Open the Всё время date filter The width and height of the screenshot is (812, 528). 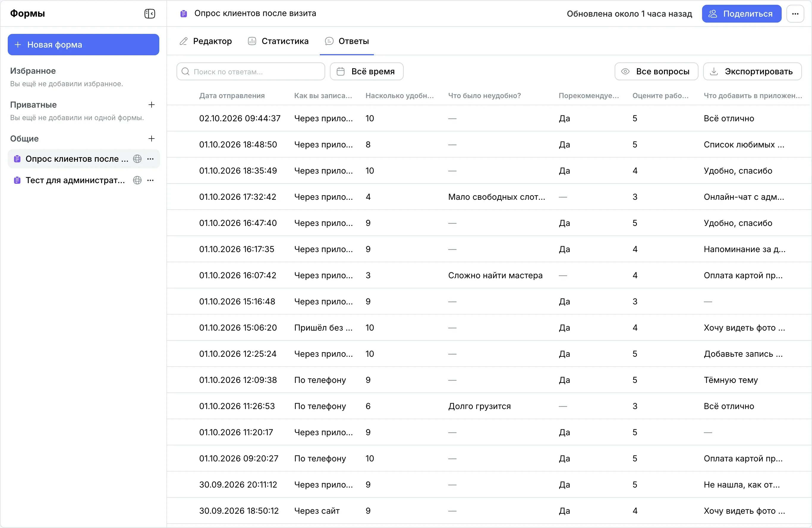click(x=366, y=71)
